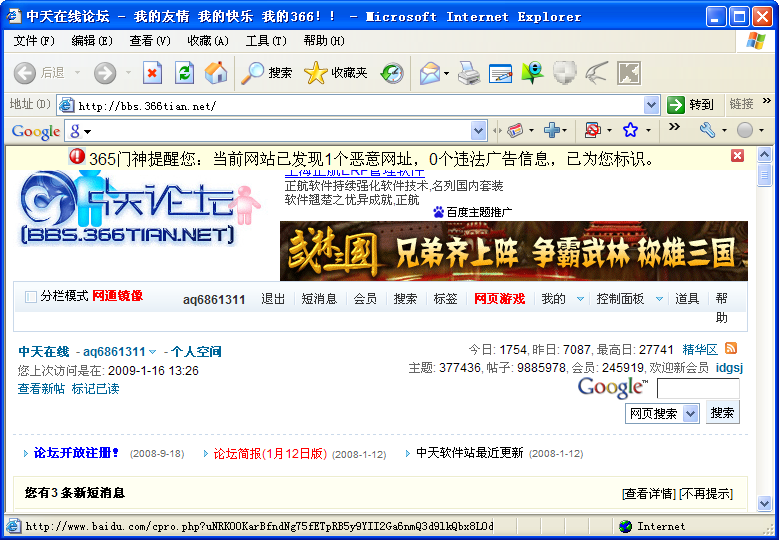Go to the Home page icon
The image size is (779, 540).
(x=216, y=73)
